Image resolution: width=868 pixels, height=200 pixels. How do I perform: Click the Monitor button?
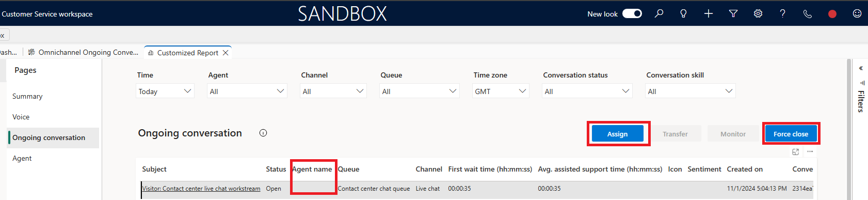[x=733, y=134]
